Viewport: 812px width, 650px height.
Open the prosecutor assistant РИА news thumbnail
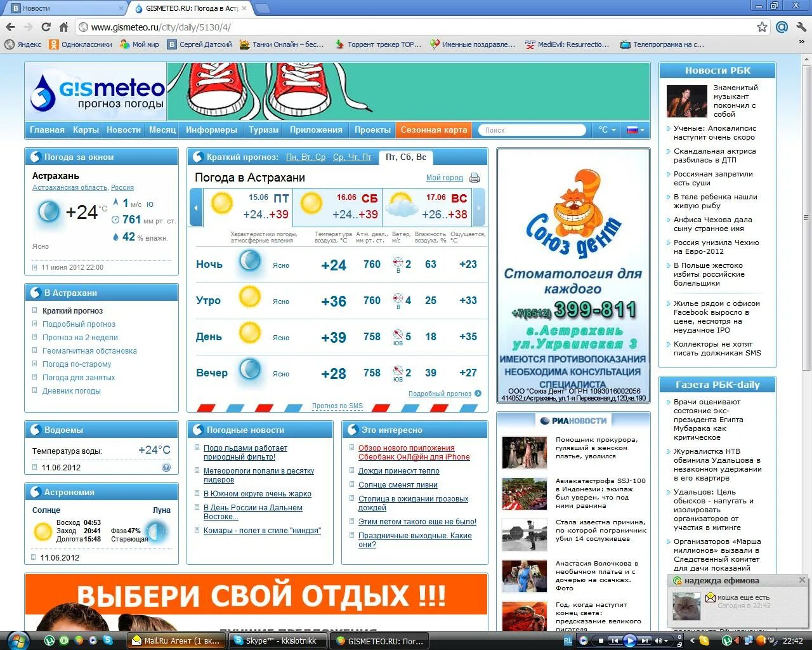click(524, 452)
